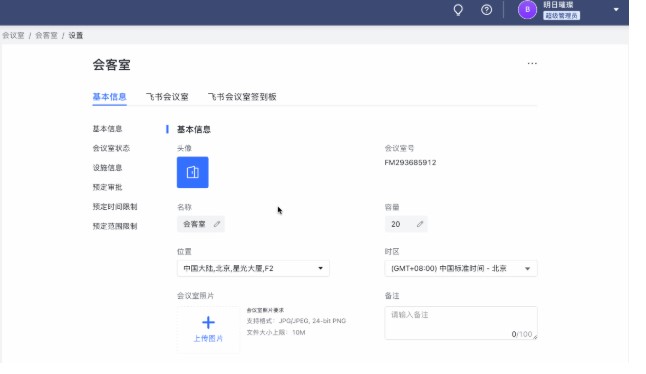Click the capacity value 20
The image size is (646, 374).
click(396, 224)
